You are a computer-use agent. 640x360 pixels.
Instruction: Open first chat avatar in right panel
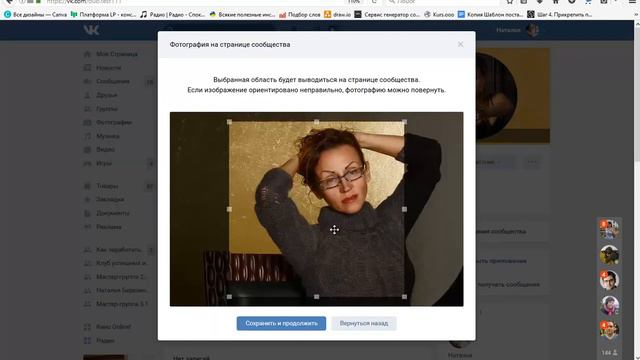609,230
